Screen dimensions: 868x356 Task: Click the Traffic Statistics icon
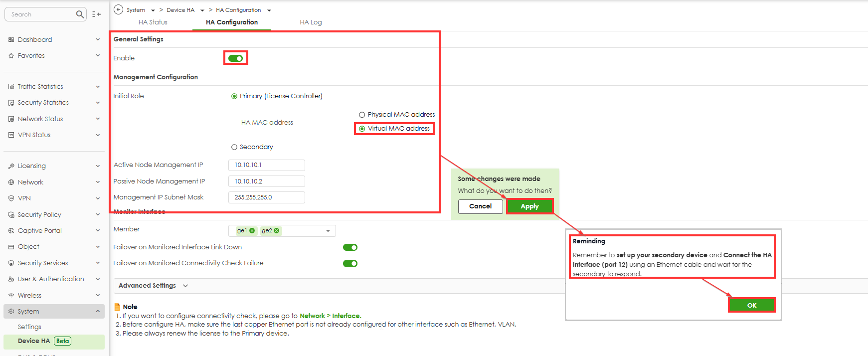point(11,87)
